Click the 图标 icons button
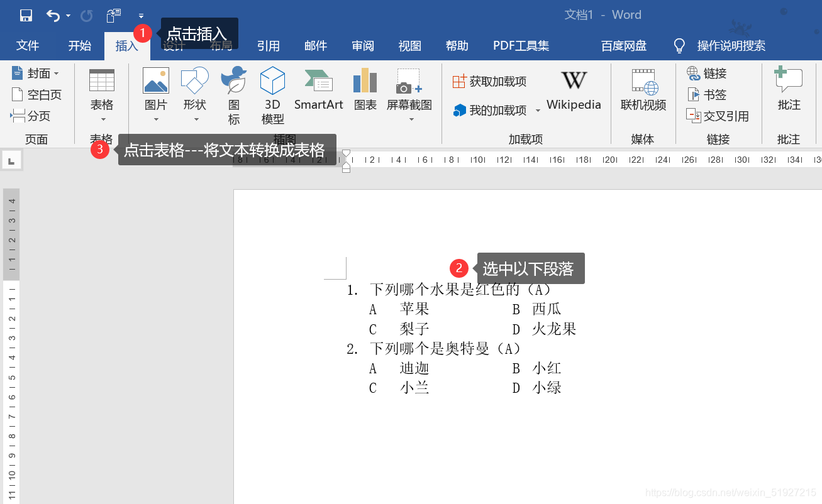Viewport: 822px width, 504px height. 234,96
